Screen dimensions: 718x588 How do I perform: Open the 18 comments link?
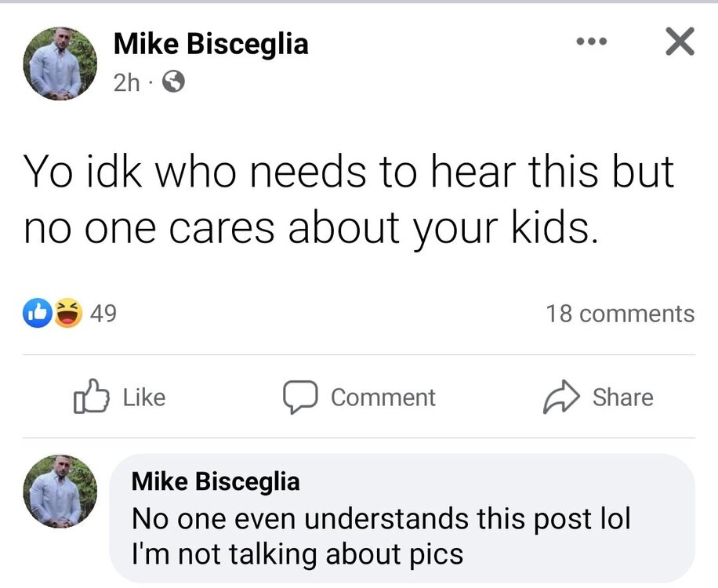coord(619,314)
